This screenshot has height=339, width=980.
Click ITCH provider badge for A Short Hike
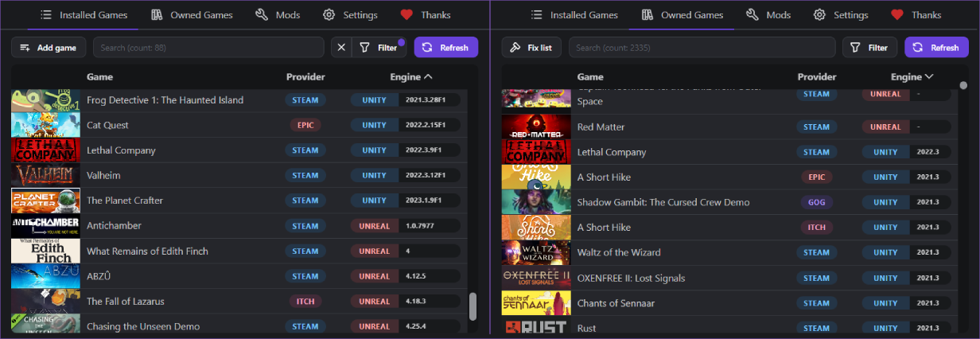point(817,228)
